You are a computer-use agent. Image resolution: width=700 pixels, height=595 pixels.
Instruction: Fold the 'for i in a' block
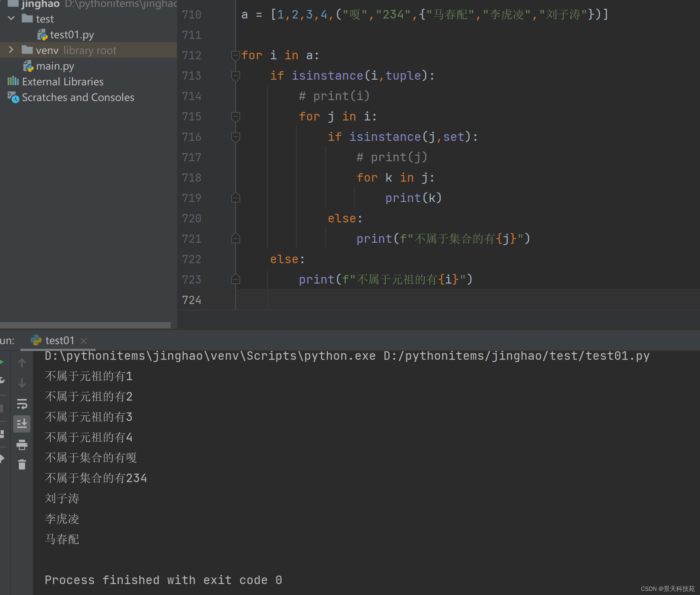[x=236, y=55]
